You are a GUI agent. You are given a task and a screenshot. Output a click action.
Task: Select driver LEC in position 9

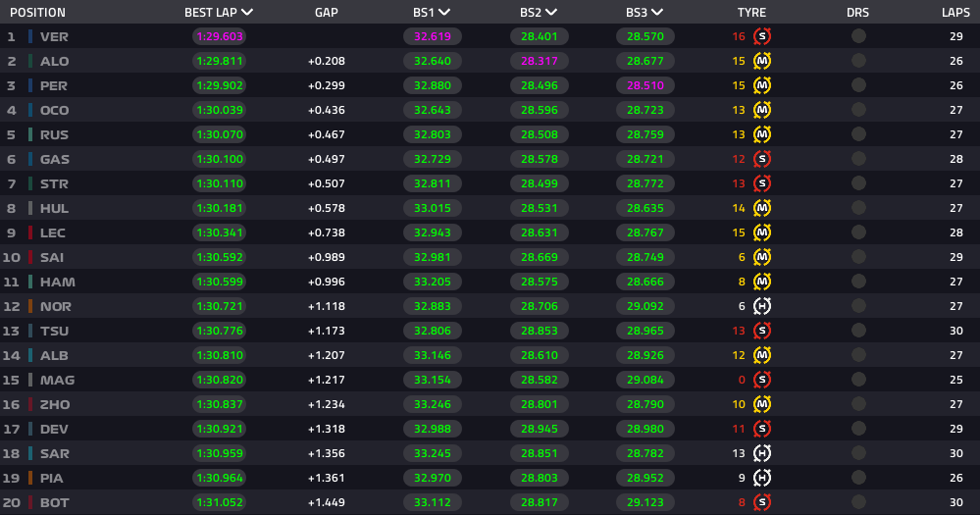pos(53,232)
